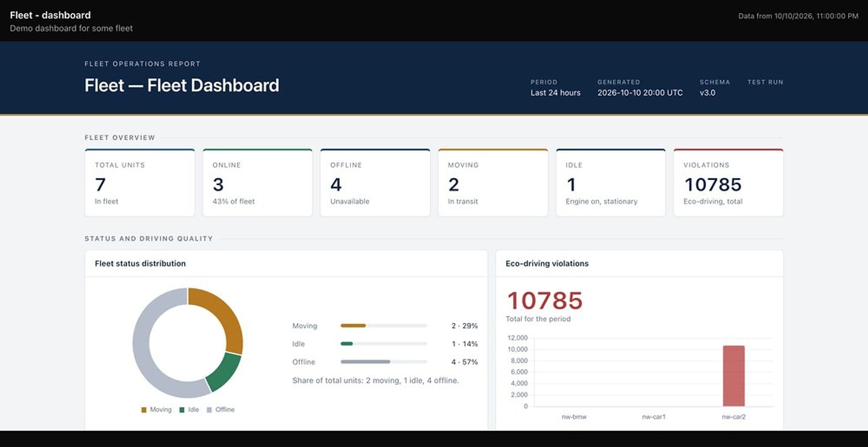This screenshot has width=868, height=447.
Task: Click the large red 10785 total figure
Action: 545,301
